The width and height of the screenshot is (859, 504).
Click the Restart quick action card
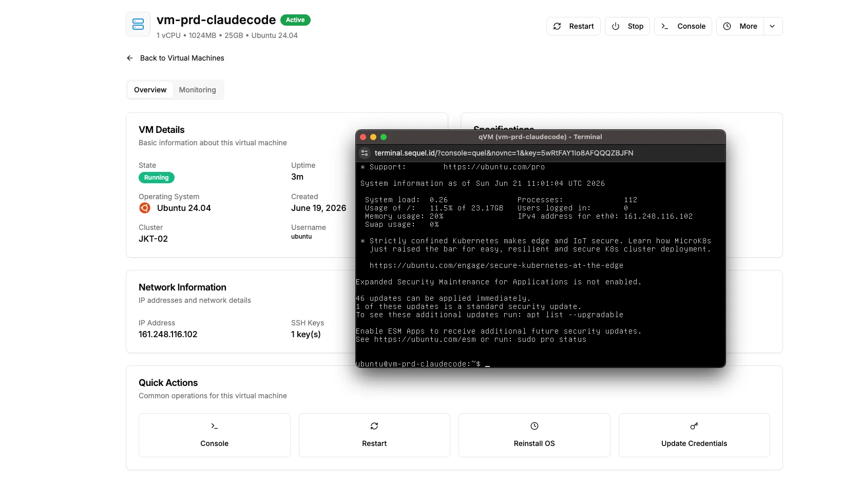tap(374, 435)
